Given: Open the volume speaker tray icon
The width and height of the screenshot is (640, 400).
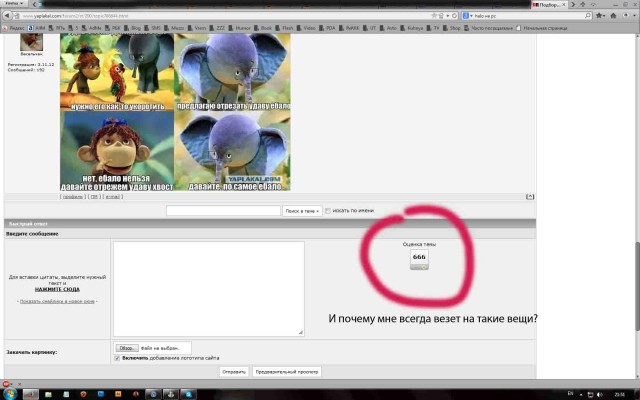Looking at the screenshot, I should [x=599, y=394].
